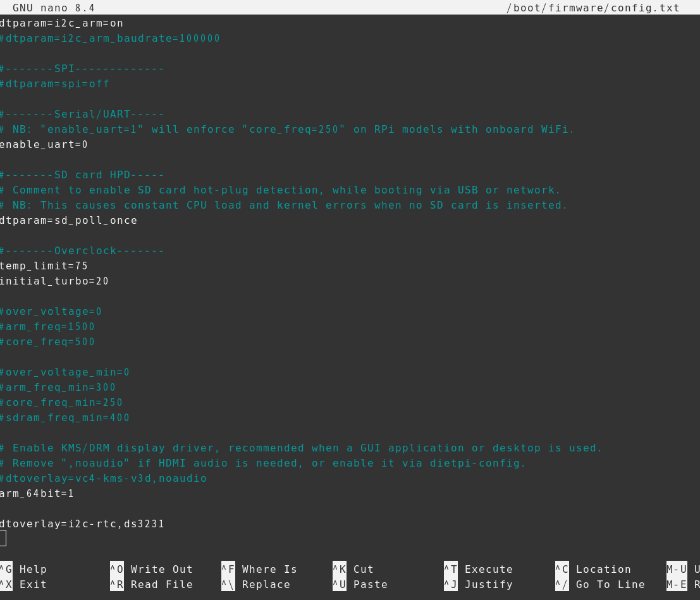The height and width of the screenshot is (600, 700).
Task: Click the "#over_voltage_min=0" line
Action: [x=64, y=372]
